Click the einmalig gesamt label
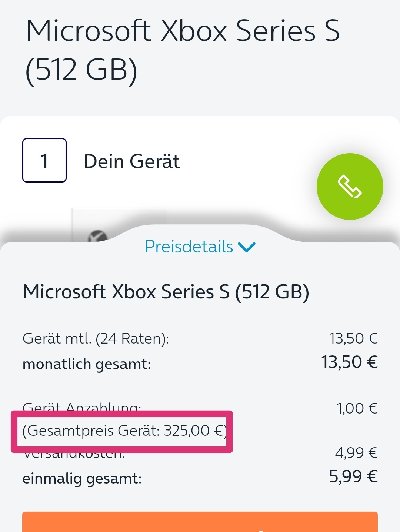 coord(82,479)
